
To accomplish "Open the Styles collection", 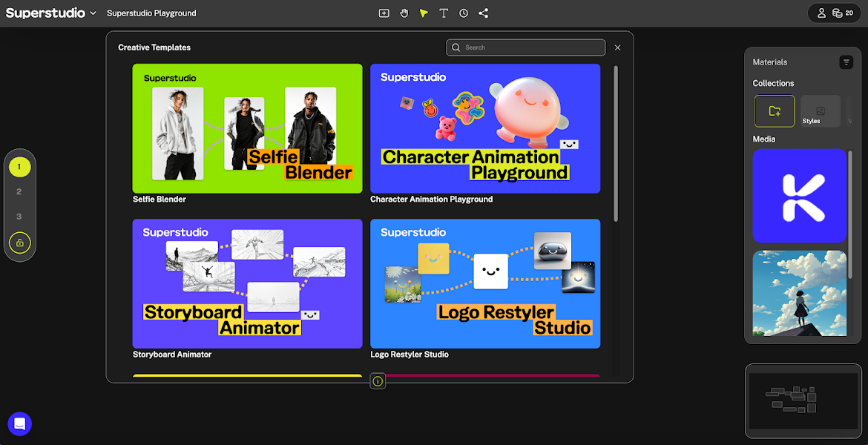I will pos(820,111).
